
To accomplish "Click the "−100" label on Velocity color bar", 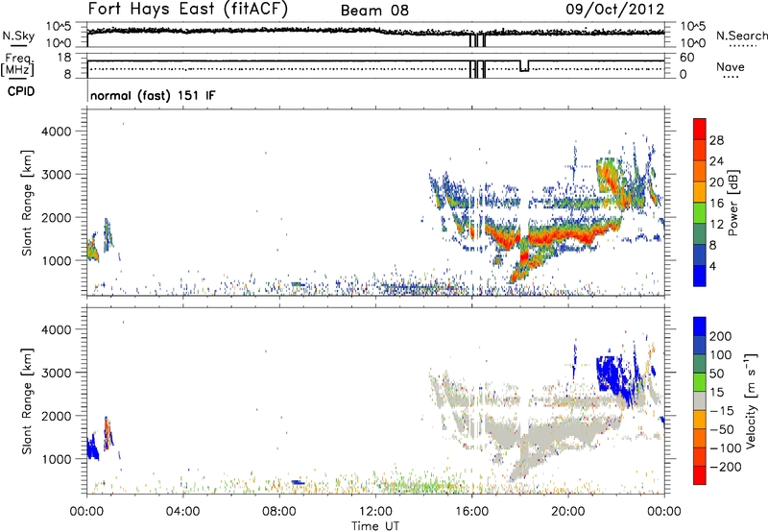I will [726, 447].
